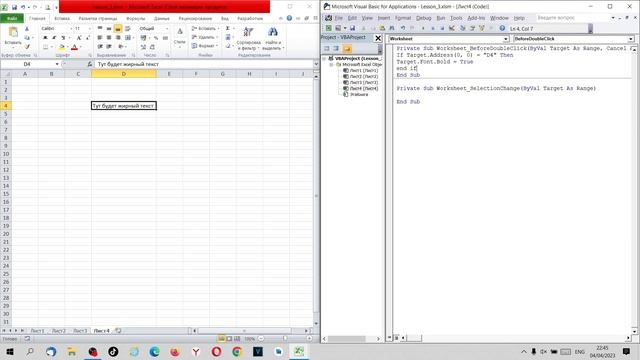Screen dimensions: 640x360
Task: Collapse the VBAProject tree node
Action: (324, 58)
